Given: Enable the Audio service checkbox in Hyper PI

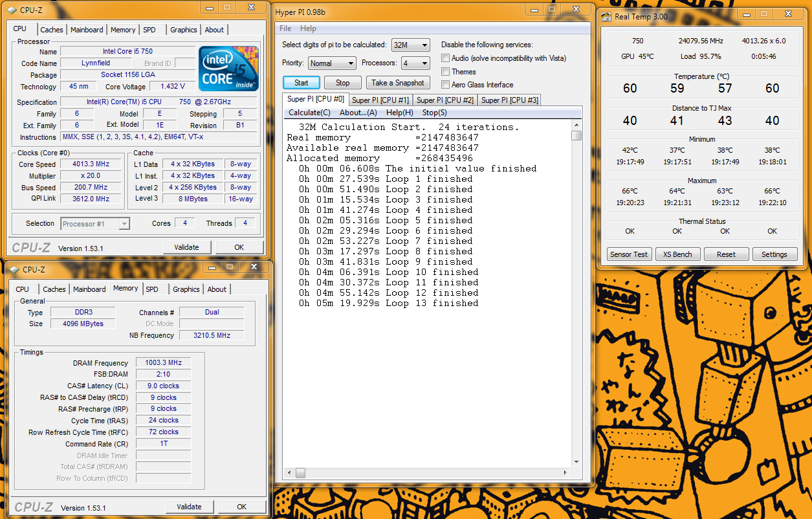Looking at the screenshot, I should click(445, 58).
